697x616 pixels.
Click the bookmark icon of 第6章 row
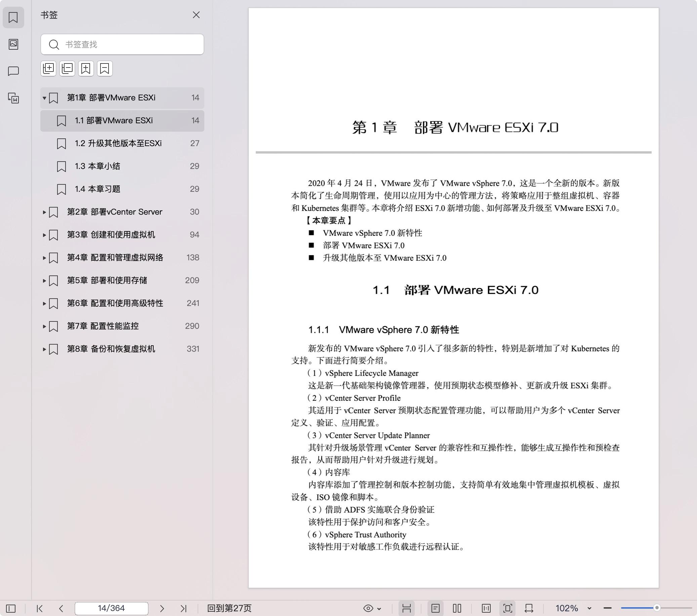click(53, 303)
